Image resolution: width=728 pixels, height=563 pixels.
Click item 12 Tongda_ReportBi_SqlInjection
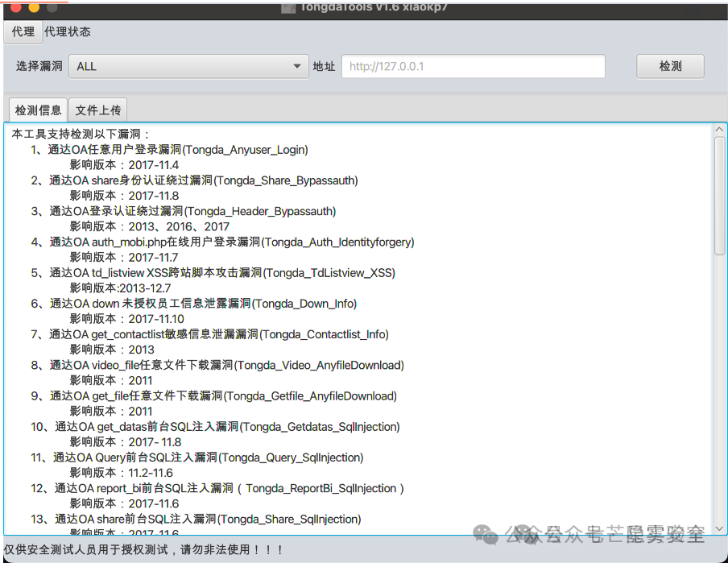(x=217, y=488)
